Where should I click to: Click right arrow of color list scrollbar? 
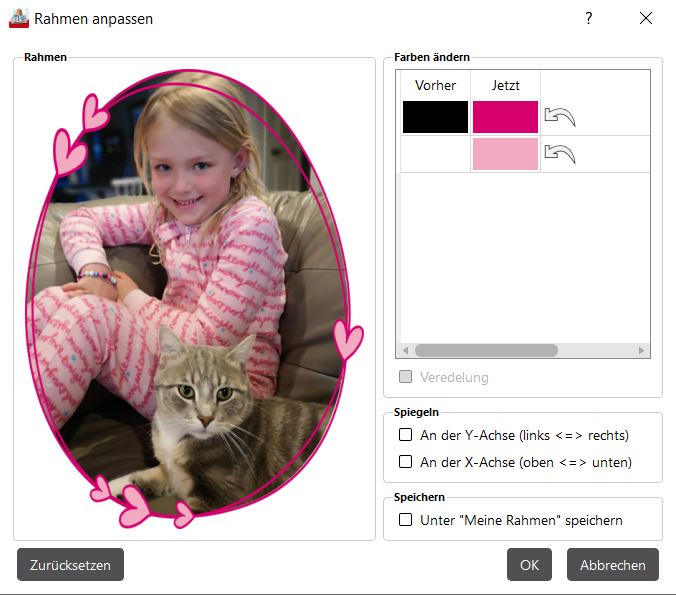point(641,351)
